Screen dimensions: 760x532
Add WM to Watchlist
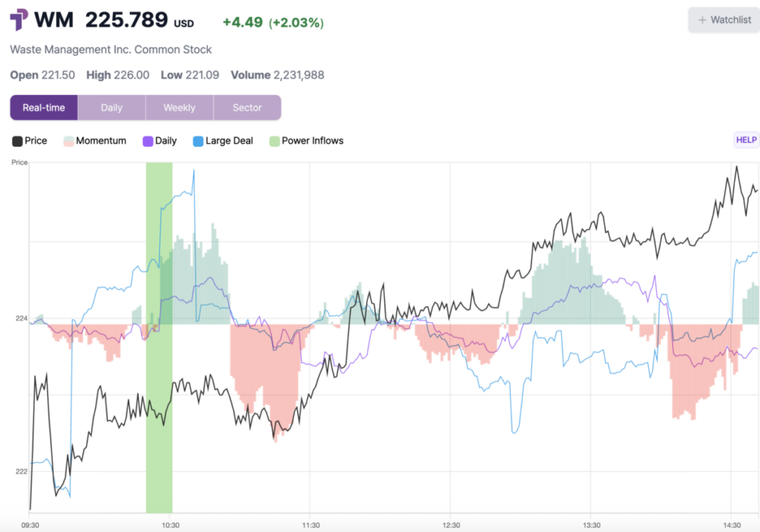tap(724, 20)
